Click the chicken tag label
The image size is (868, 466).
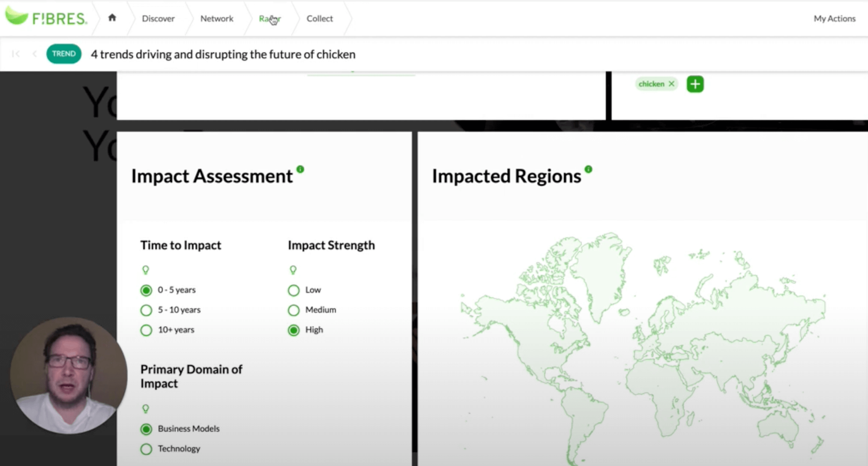(651, 84)
